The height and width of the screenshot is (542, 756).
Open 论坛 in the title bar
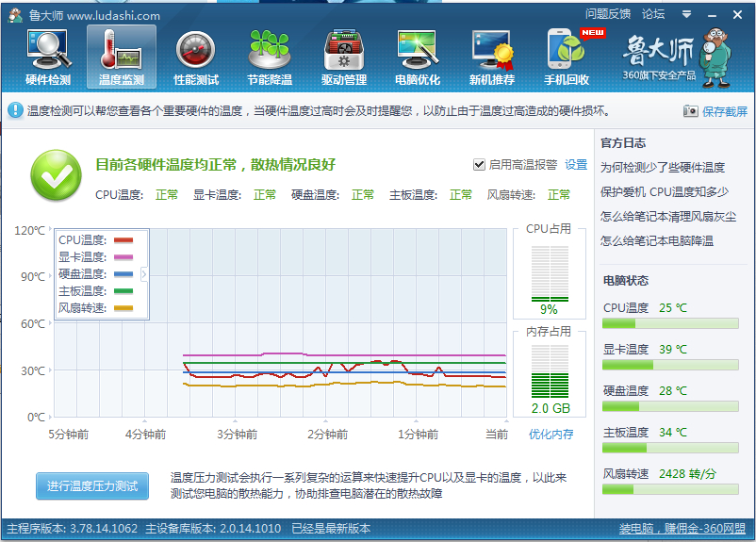click(x=653, y=14)
